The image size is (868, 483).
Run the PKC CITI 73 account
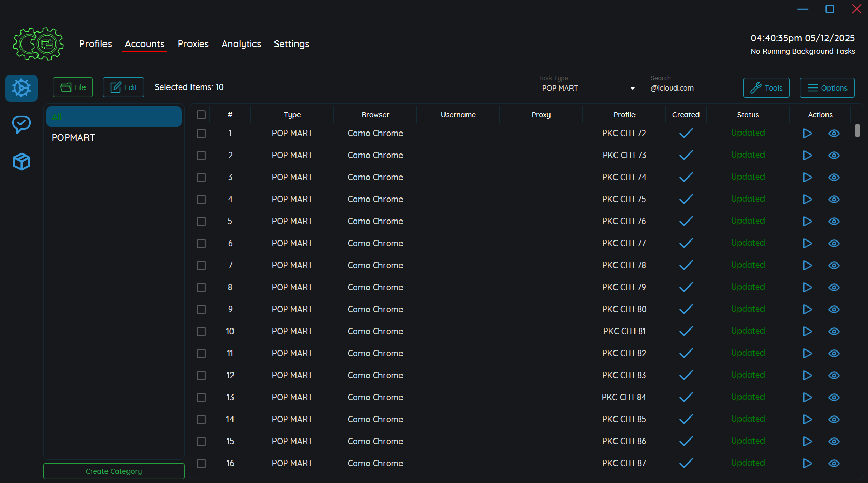click(x=807, y=155)
